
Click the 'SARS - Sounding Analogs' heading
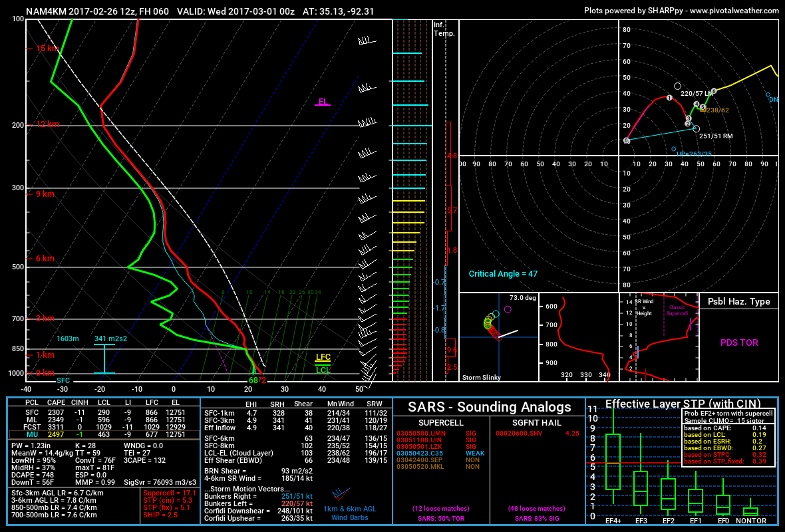tap(489, 407)
